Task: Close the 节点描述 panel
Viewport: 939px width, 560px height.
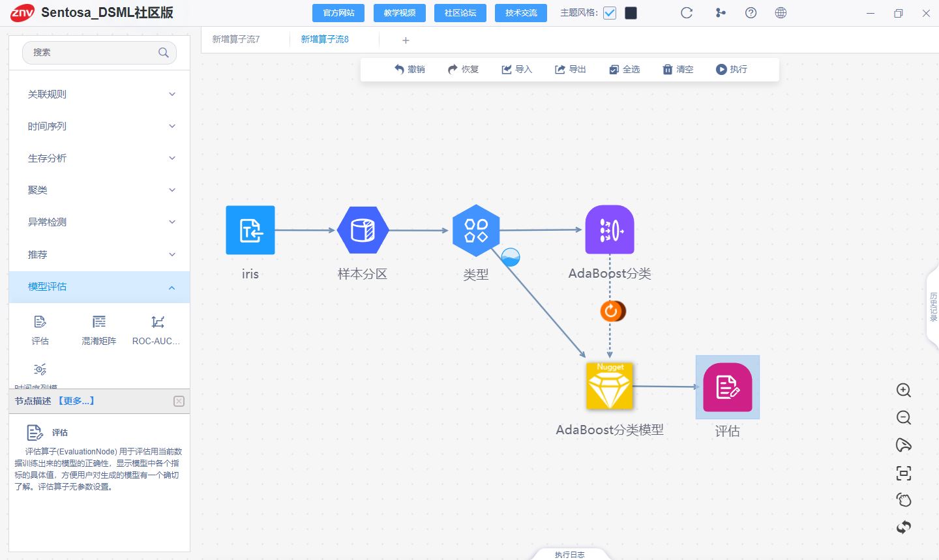Action: tap(179, 401)
